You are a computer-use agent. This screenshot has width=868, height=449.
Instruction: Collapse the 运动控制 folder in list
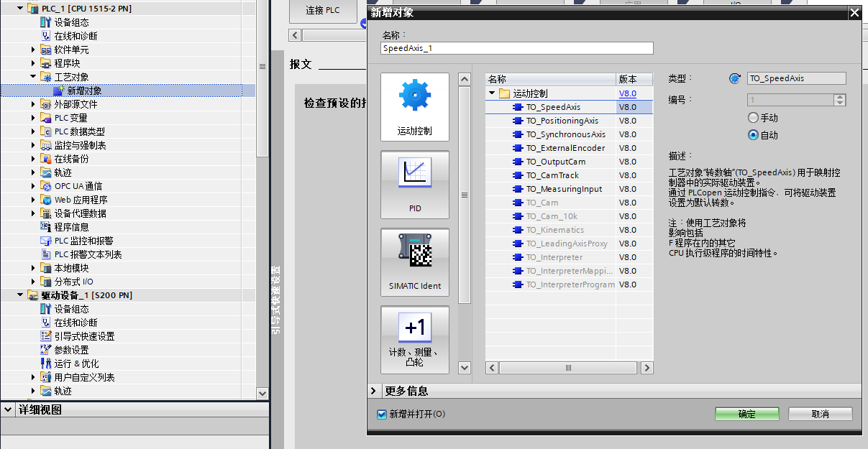[x=493, y=93]
